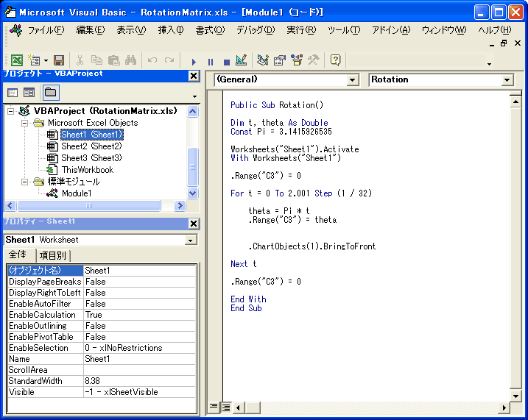Switch to the 項目別 properties tab

point(53,256)
